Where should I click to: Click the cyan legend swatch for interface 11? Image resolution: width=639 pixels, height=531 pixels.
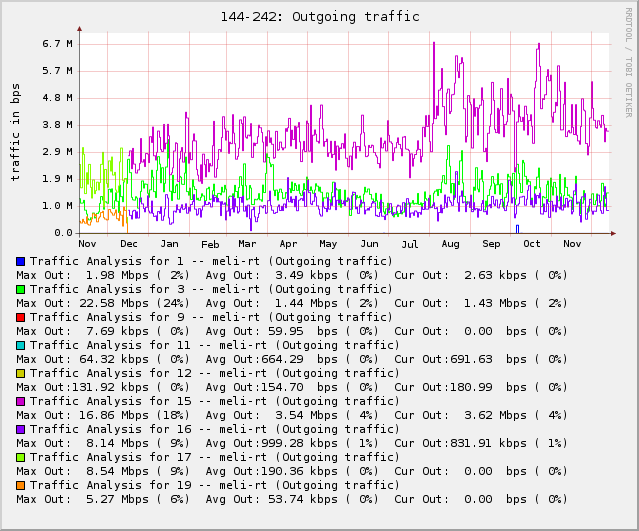[x=20, y=345]
